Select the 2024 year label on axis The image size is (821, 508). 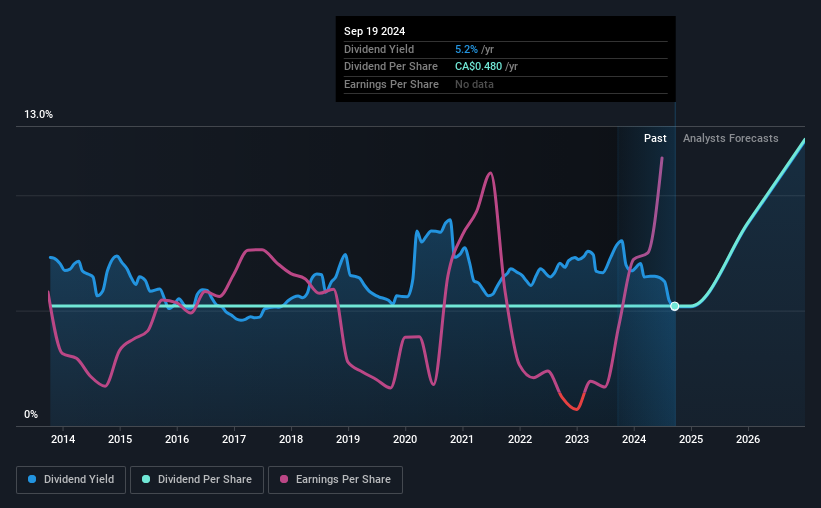(634, 439)
